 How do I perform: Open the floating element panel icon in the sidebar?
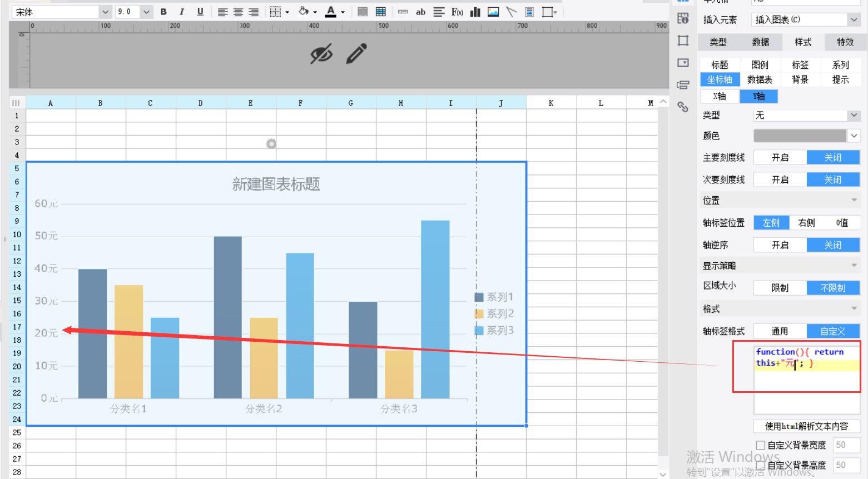point(683,41)
